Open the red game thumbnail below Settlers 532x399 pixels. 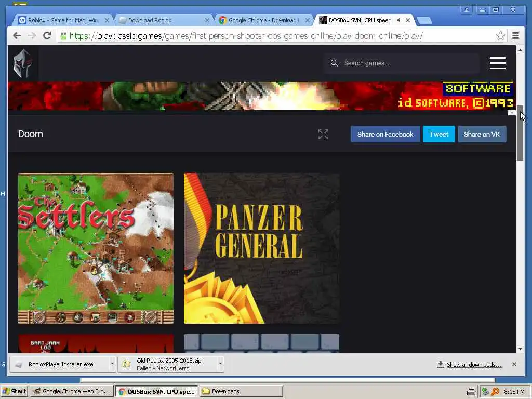[x=96, y=343]
